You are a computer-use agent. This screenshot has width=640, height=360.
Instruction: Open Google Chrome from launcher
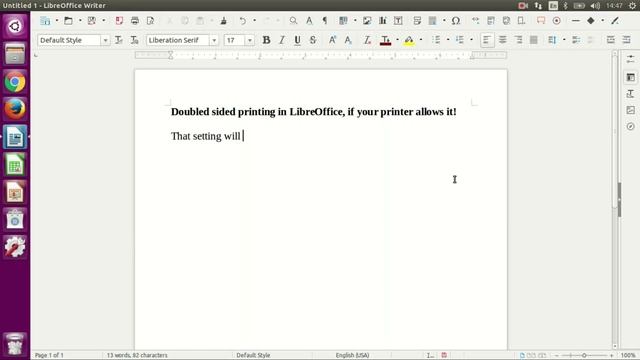pos(15,82)
